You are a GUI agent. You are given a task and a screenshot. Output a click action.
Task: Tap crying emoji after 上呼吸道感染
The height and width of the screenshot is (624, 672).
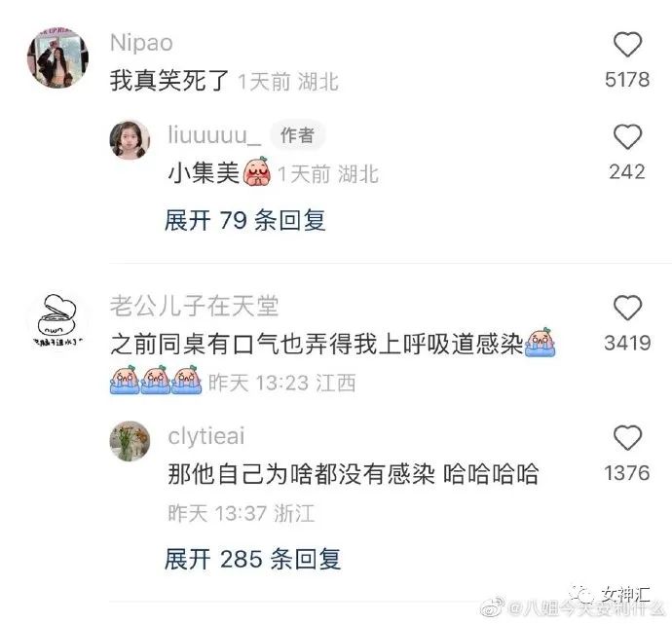541,343
